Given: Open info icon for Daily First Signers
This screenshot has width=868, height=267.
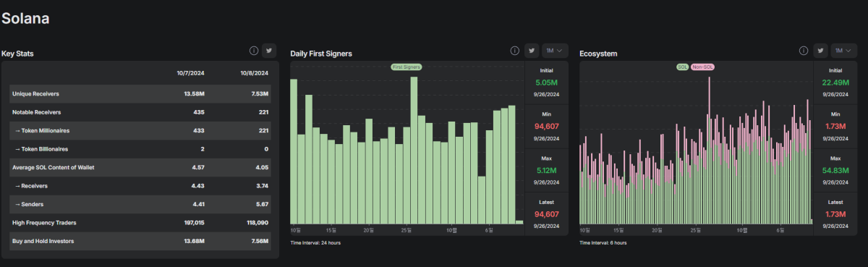Looking at the screenshot, I should (515, 51).
